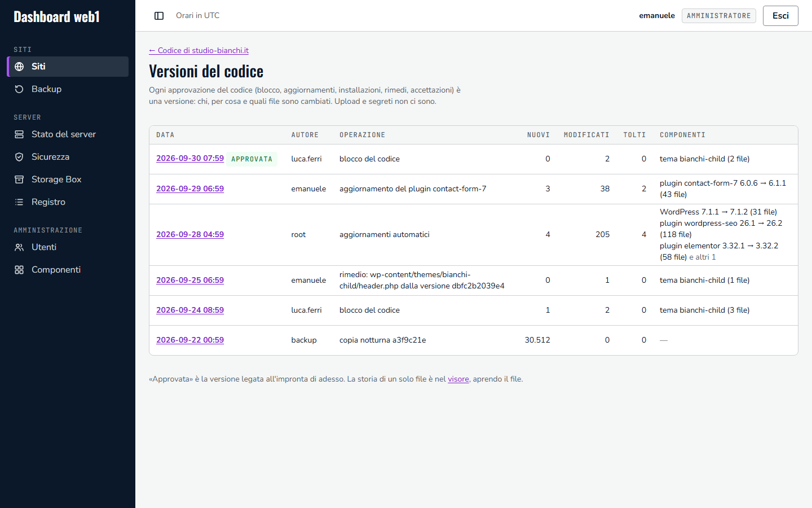812x508 pixels.
Task: Click the 'e altri 1' text
Action: pyautogui.click(x=703, y=257)
